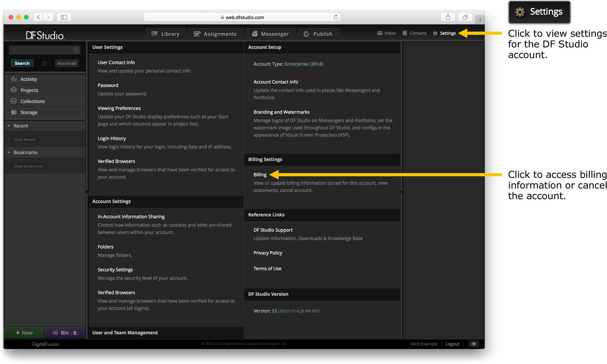The width and height of the screenshot is (607, 364).
Task: Open Projects in the sidebar
Action: pyautogui.click(x=45, y=90)
